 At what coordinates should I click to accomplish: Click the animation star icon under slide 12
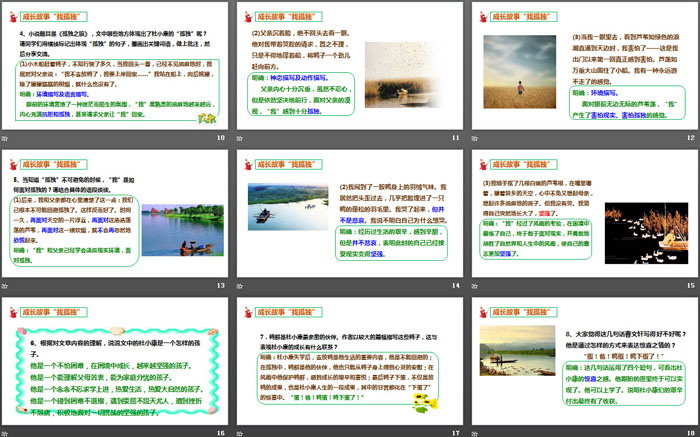[x=475, y=138]
